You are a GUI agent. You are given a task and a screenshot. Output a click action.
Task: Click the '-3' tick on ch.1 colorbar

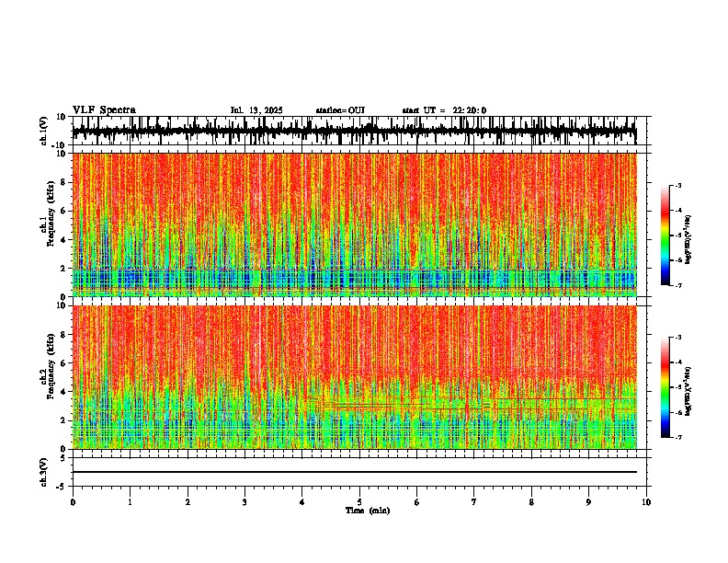click(x=677, y=185)
